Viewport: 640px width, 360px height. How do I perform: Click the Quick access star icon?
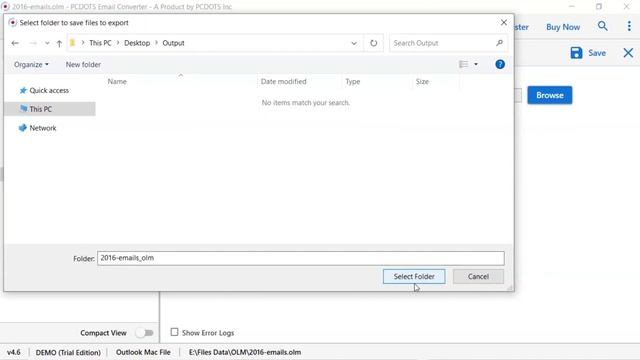tap(23, 90)
